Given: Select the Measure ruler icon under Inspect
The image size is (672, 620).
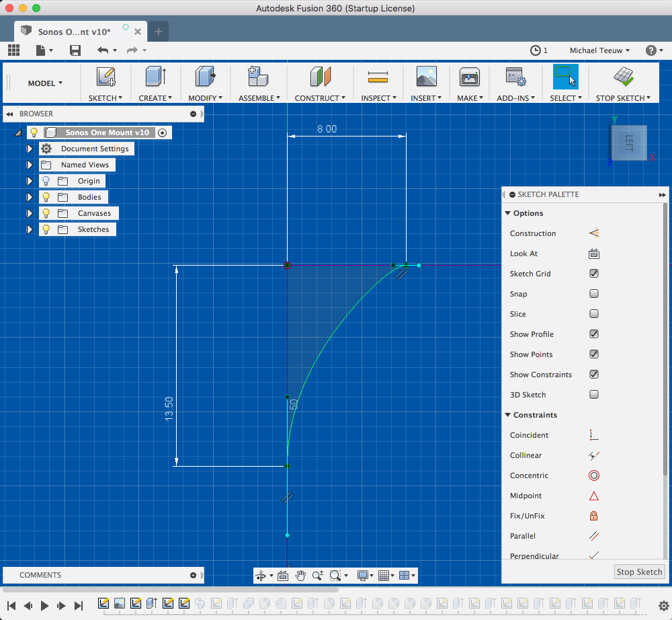Looking at the screenshot, I should pos(378,77).
